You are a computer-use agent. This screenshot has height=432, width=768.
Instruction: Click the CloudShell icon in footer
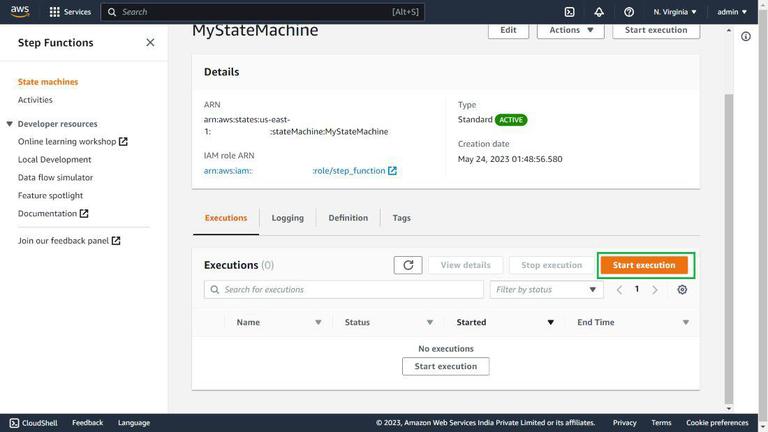coord(14,423)
